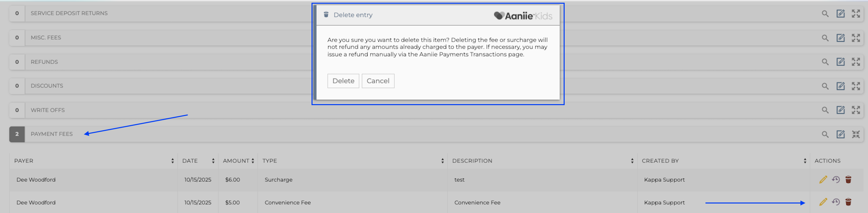
Task: Delete the Surcharge fee row
Action: [848, 179]
